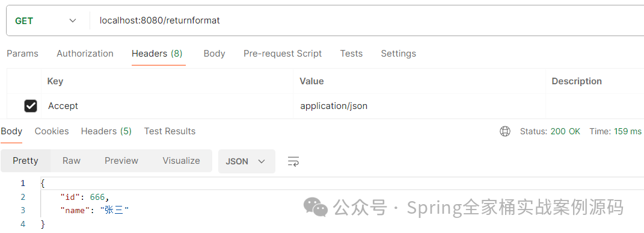Open the Pre-request Script tab

point(283,54)
